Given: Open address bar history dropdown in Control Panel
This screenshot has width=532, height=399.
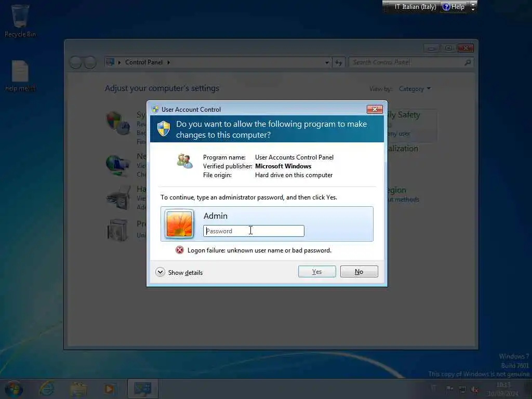Looking at the screenshot, I should 327,62.
